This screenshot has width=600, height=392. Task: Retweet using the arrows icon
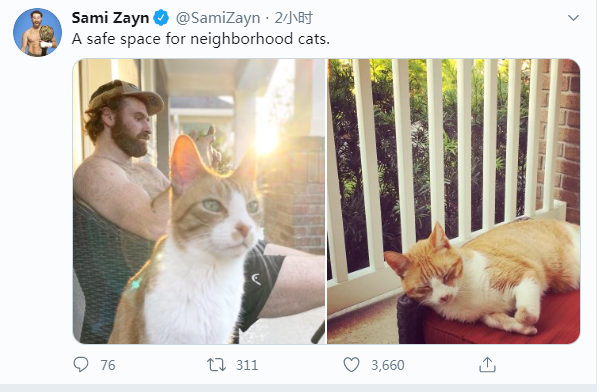click(216, 365)
